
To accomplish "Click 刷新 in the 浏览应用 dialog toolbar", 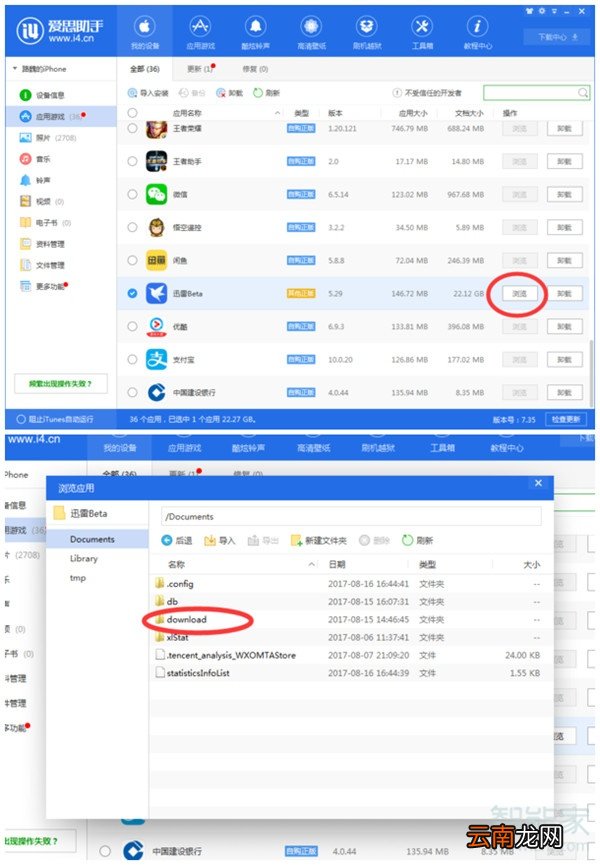I will (x=417, y=540).
